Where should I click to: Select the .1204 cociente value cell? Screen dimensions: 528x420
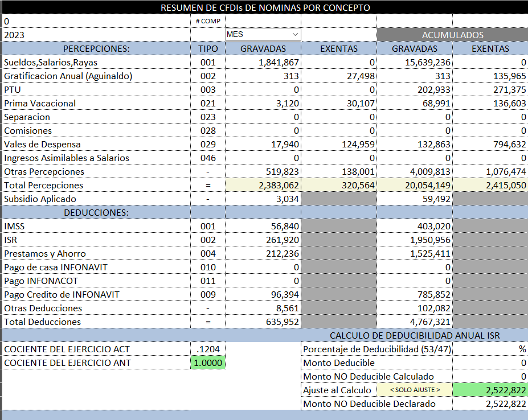208,349
